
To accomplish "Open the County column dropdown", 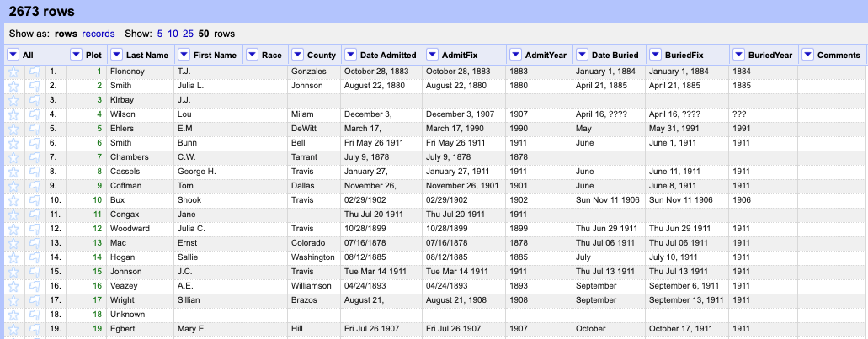I will 297,55.
